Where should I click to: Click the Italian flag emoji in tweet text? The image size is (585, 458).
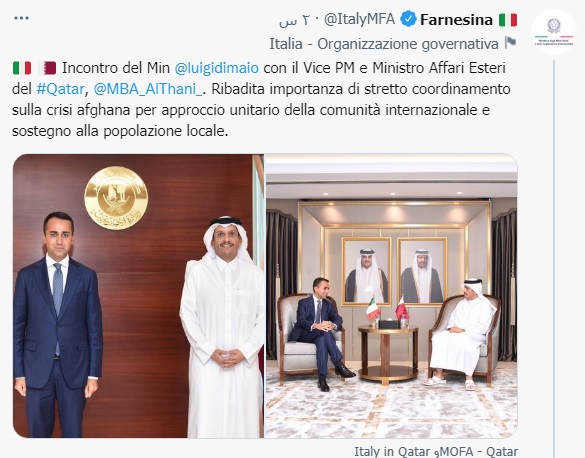22,68
